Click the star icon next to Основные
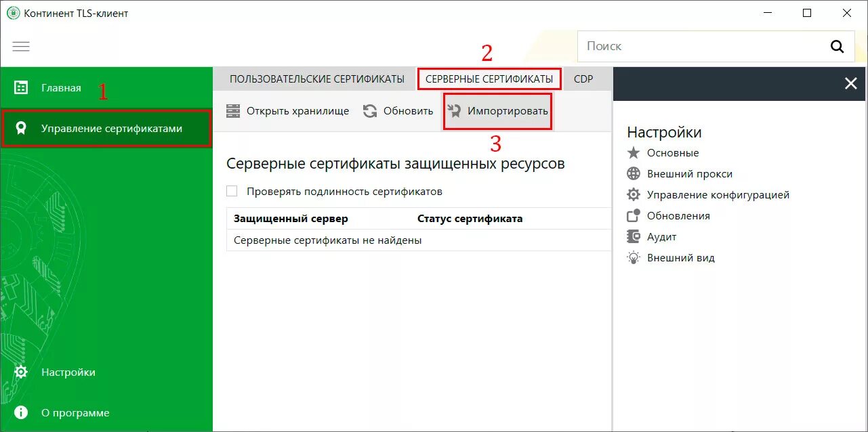This screenshot has height=432, width=868. tap(634, 153)
